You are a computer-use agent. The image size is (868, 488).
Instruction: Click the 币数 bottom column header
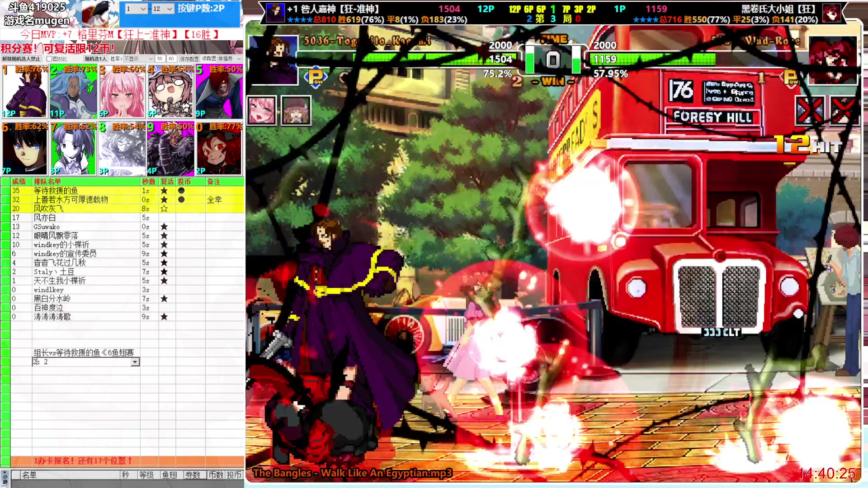(x=216, y=475)
